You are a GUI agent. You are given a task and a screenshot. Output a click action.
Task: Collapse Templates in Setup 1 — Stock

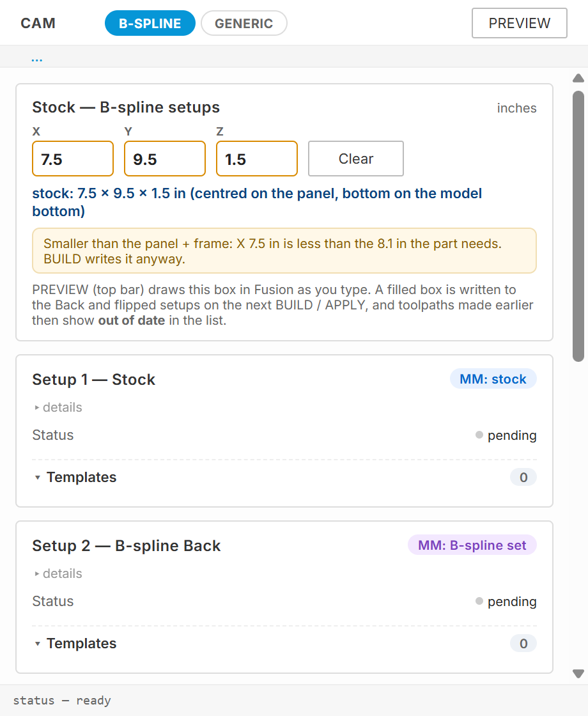75,477
